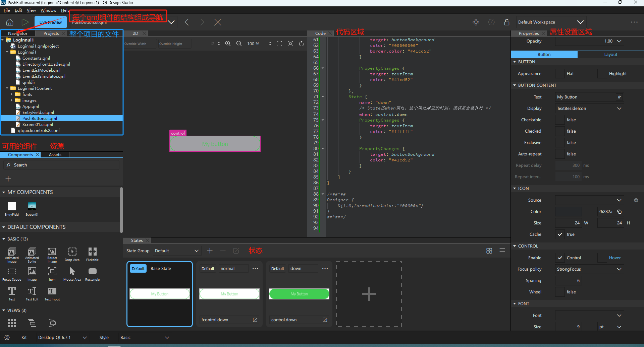
Task: Uncheck the Cache true checkbox
Action: [560, 234]
